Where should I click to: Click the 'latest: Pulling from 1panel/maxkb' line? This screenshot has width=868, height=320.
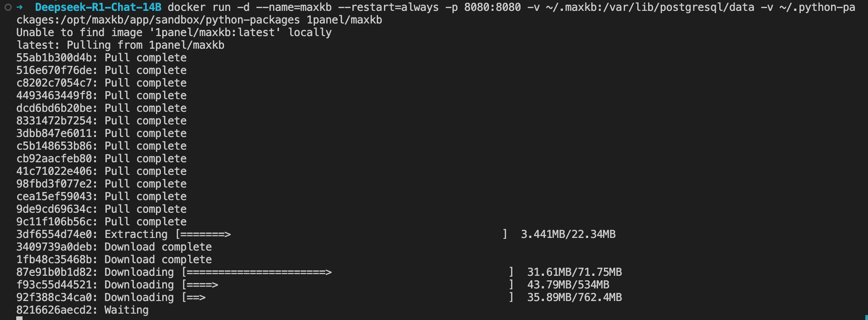(x=120, y=45)
